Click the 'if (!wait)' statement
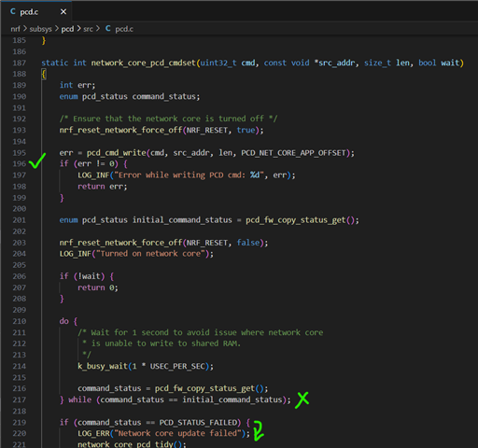The width and height of the screenshot is (478, 448). (x=87, y=276)
